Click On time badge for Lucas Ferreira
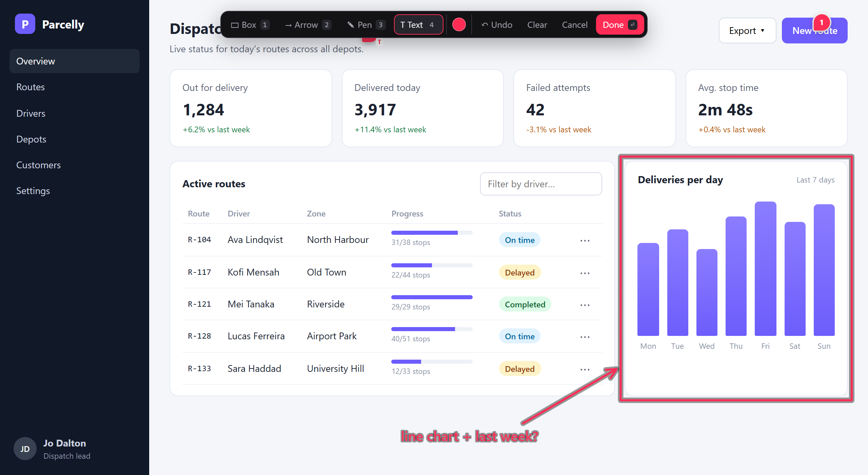Image resolution: width=868 pixels, height=475 pixels. coord(519,336)
